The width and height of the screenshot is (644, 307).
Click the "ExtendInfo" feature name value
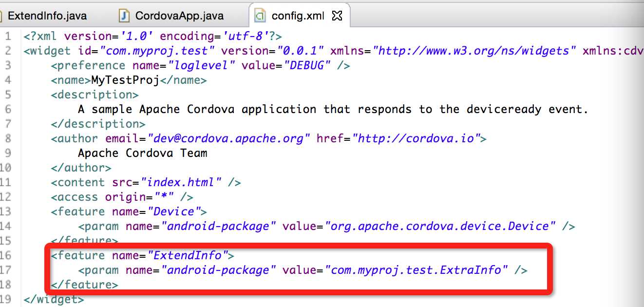(x=188, y=255)
